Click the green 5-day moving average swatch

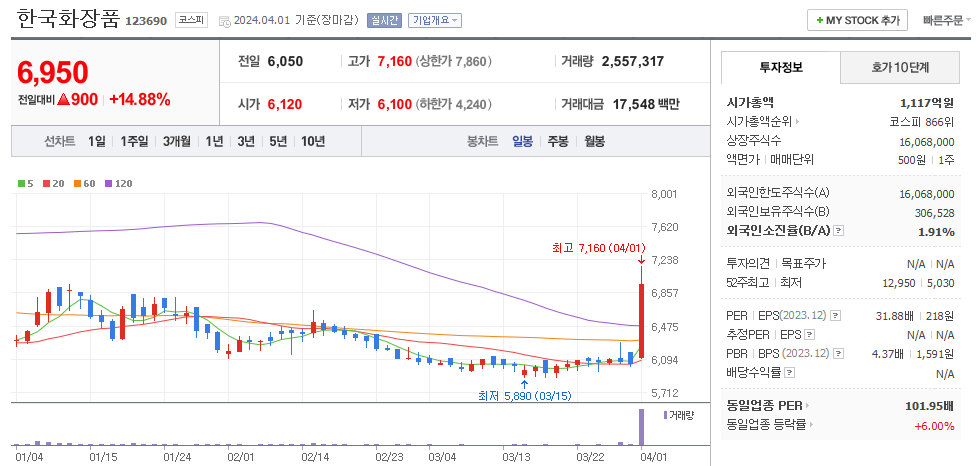[22, 183]
